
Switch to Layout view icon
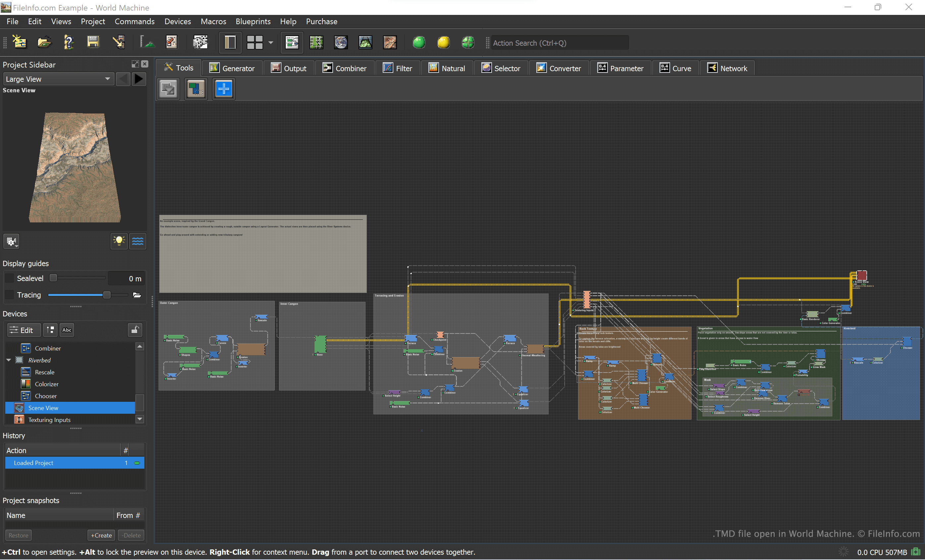(x=316, y=42)
